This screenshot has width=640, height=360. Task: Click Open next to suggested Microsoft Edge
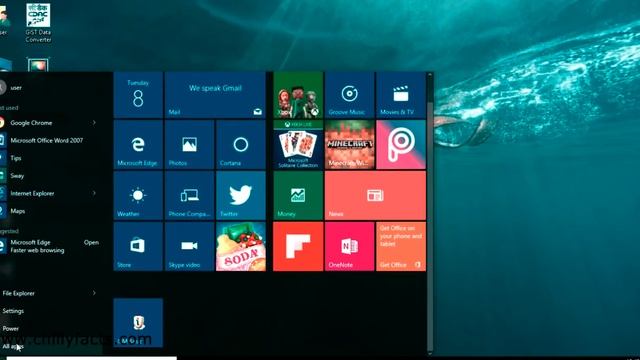coord(91,242)
